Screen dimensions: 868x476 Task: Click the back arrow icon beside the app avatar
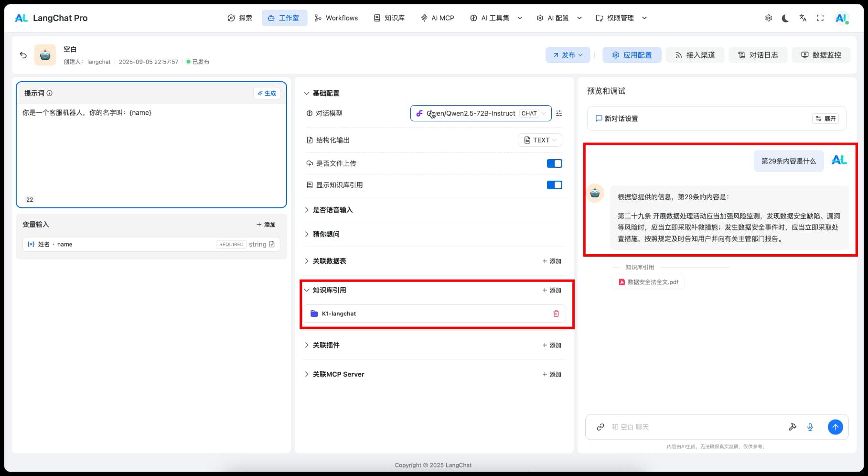click(23, 55)
